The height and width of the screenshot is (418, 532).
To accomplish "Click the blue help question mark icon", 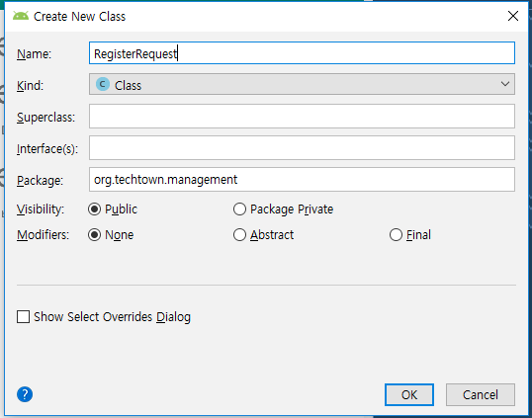I will click(x=25, y=394).
